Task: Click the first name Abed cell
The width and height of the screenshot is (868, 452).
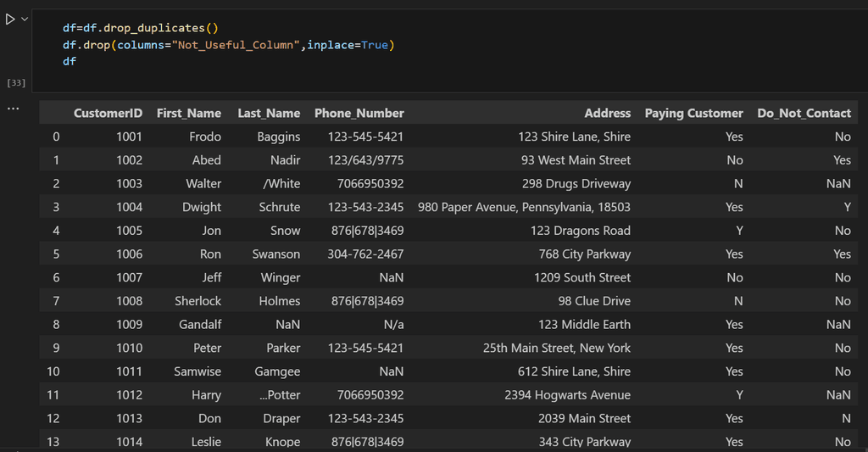Action: tap(207, 160)
